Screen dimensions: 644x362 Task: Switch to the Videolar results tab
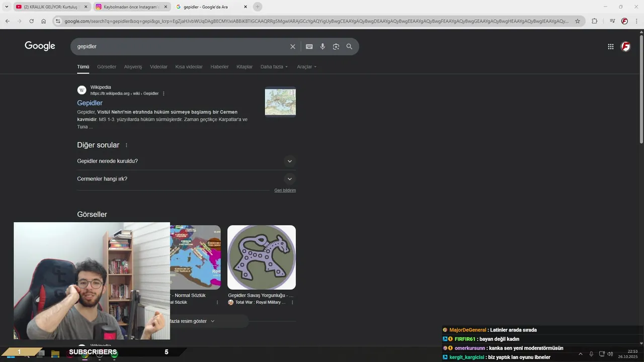pyautogui.click(x=158, y=67)
